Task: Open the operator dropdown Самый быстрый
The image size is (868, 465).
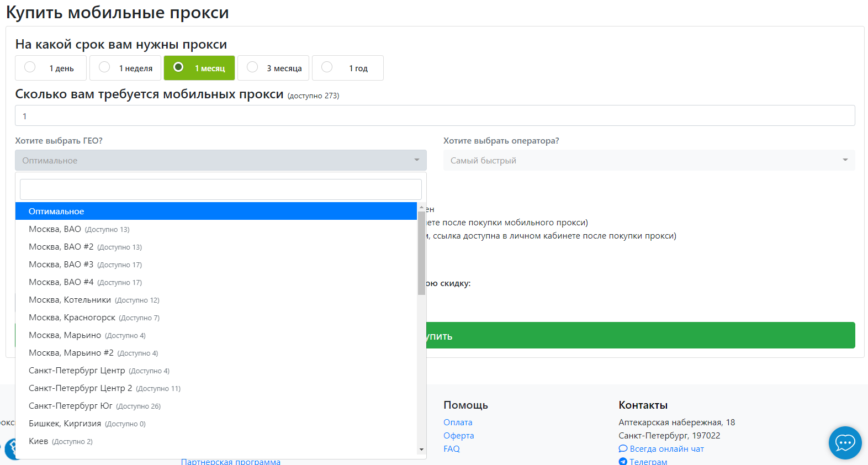Action: [x=649, y=160]
